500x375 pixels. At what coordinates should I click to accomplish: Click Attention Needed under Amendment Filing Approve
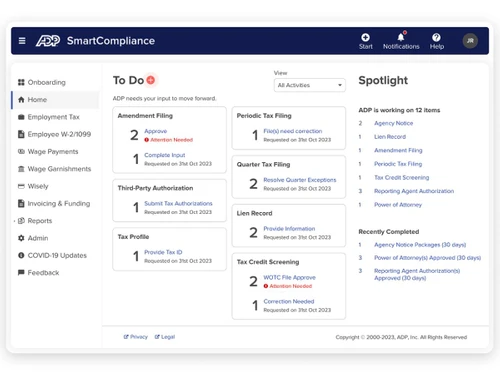coord(171,140)
